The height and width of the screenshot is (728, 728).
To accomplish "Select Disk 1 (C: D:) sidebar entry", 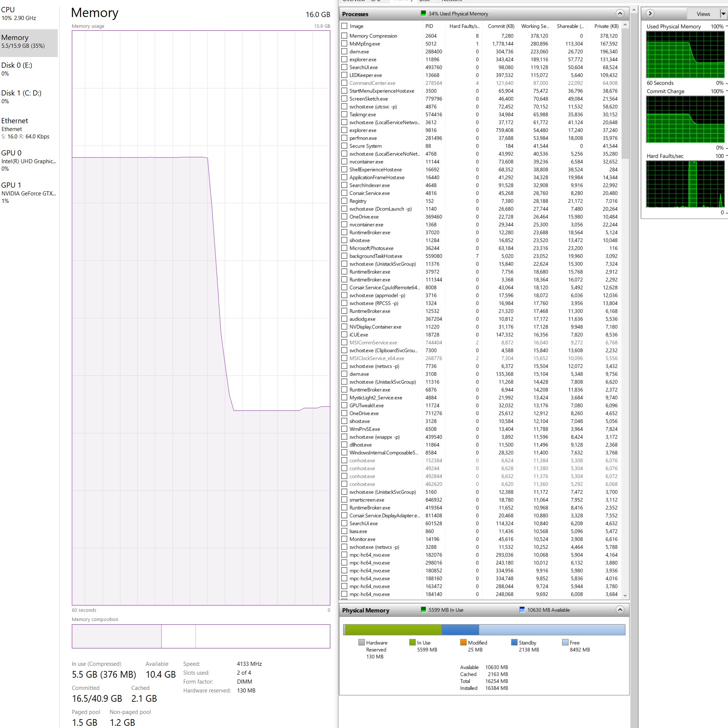I will pyautogui.click(x=29, y=97).
